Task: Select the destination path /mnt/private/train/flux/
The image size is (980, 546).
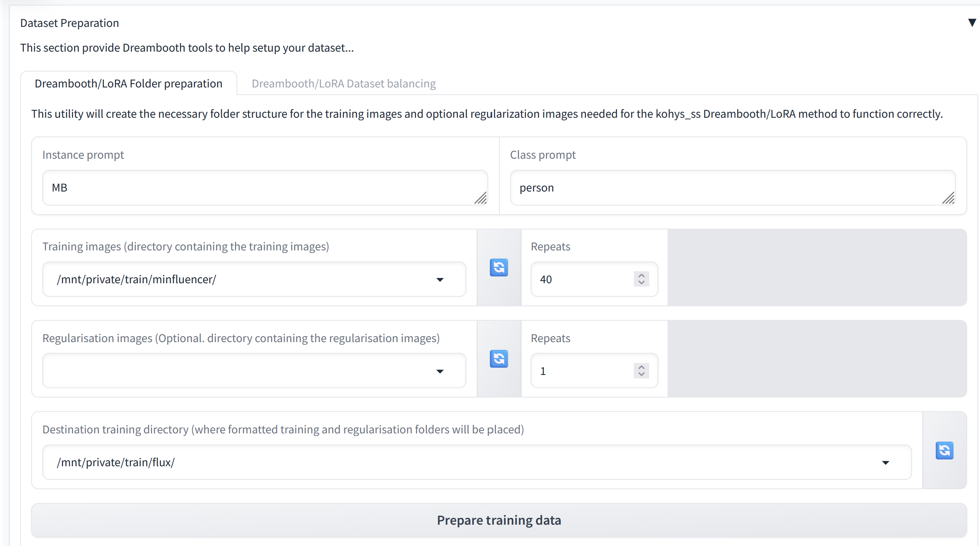Action: (427, 462)
